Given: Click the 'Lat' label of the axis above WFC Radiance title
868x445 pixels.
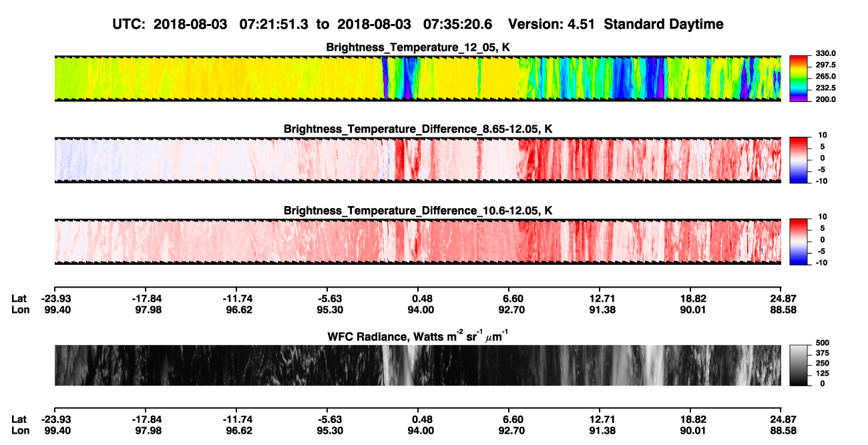Looking at the screenshot, I should (19, 298).
